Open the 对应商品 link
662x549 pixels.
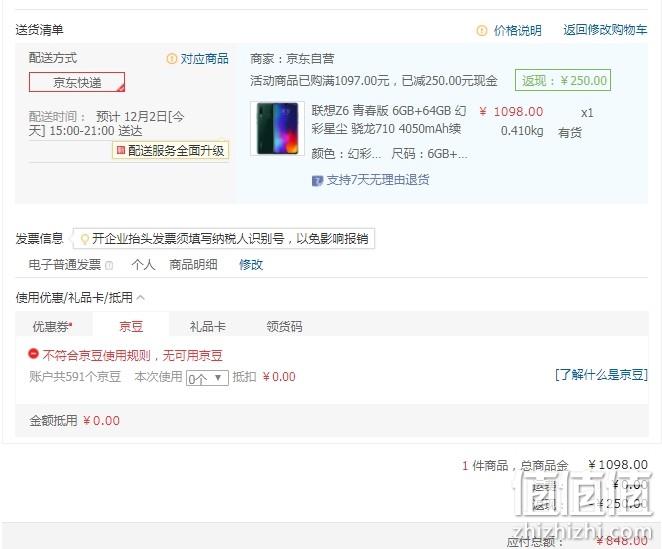point(204,59)
